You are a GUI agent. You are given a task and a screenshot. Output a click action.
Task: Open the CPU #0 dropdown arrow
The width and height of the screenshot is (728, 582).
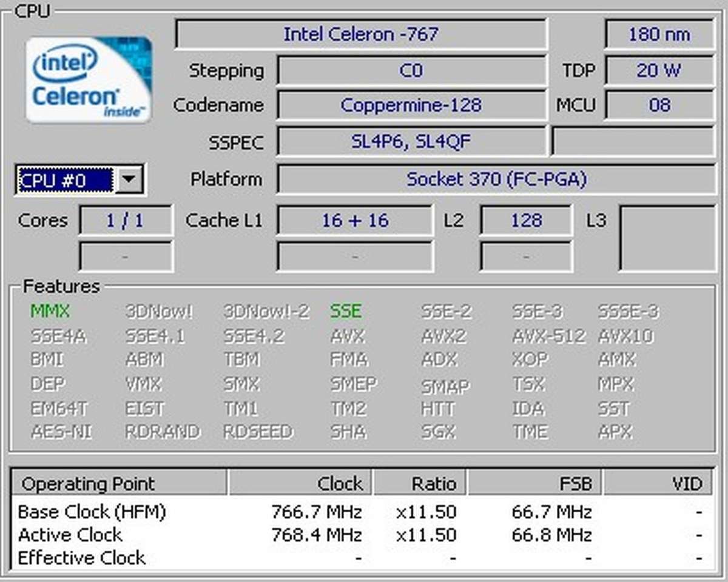[x=129, y=179]
